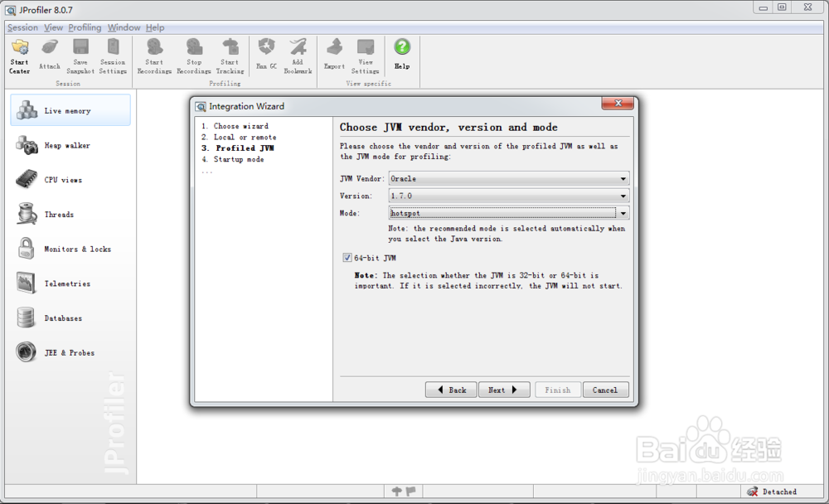Expand the Mode dropdown showing hotspot
Screen dimensions: 829x504
(623, 213)
